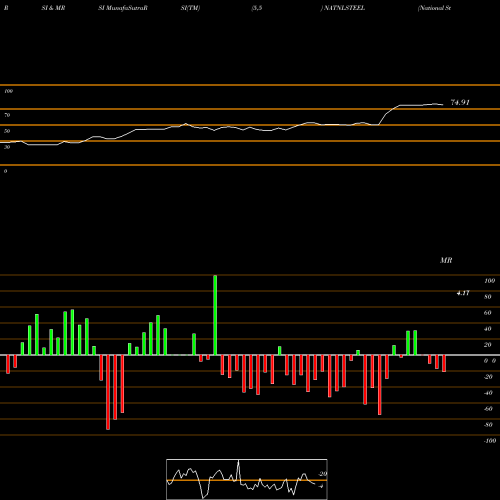500x500 pixels.
Task: Click the 'SI MunafaSutraR' header text
Action: click(123, 8)
